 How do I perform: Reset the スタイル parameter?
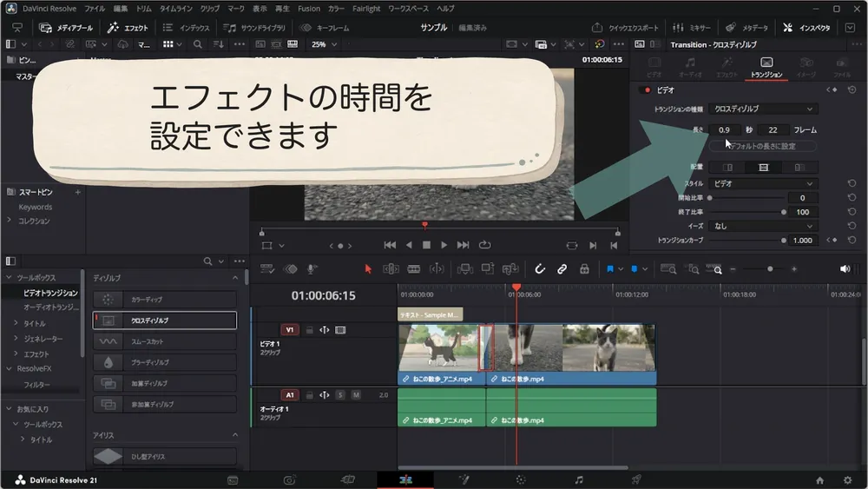(852, 183)
